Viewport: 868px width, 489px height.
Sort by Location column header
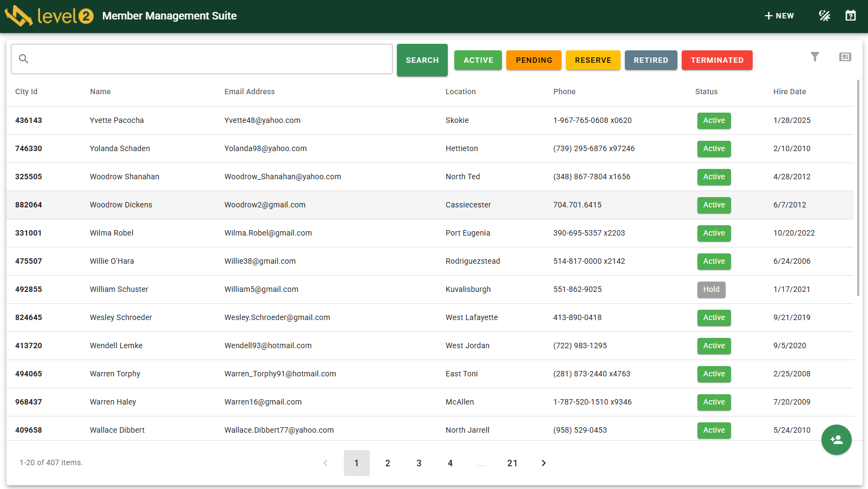coord(461,92)
